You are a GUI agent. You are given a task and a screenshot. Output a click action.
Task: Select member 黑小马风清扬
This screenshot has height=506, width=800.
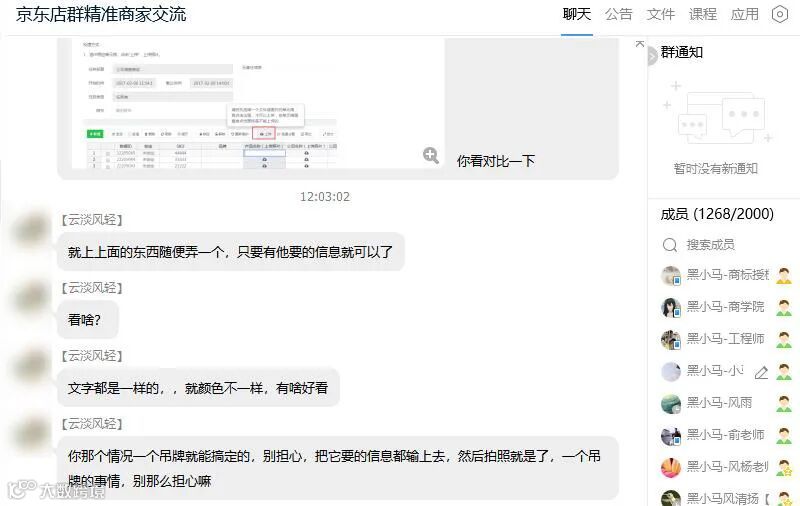pyautogui.click(x=728, y=498)
